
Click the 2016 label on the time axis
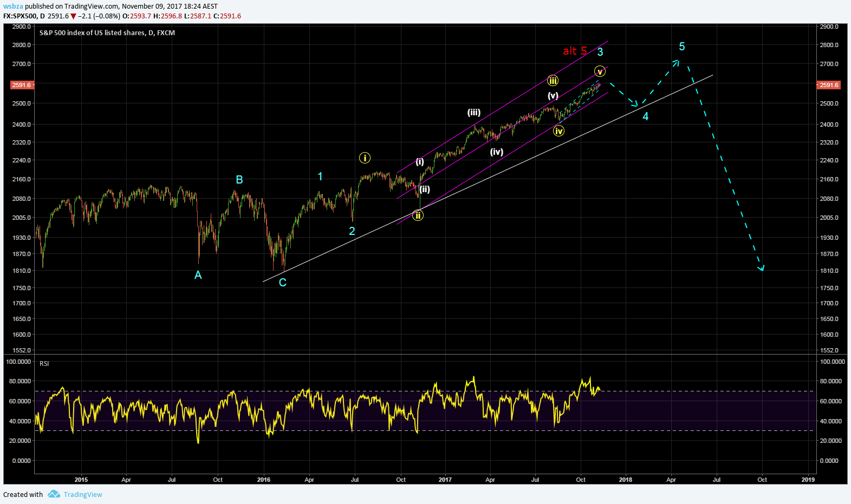click(264, 480)
